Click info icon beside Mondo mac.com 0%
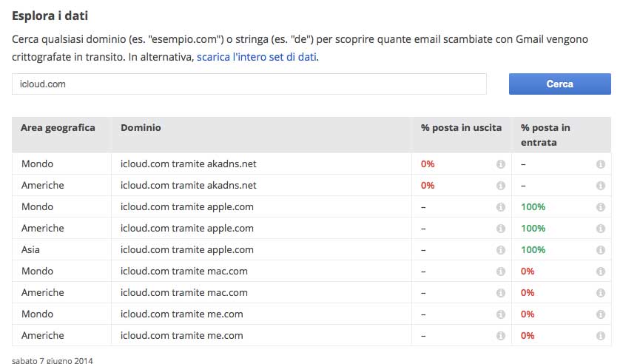The width and height of the screenshot is (640, 364). (601, 272)
